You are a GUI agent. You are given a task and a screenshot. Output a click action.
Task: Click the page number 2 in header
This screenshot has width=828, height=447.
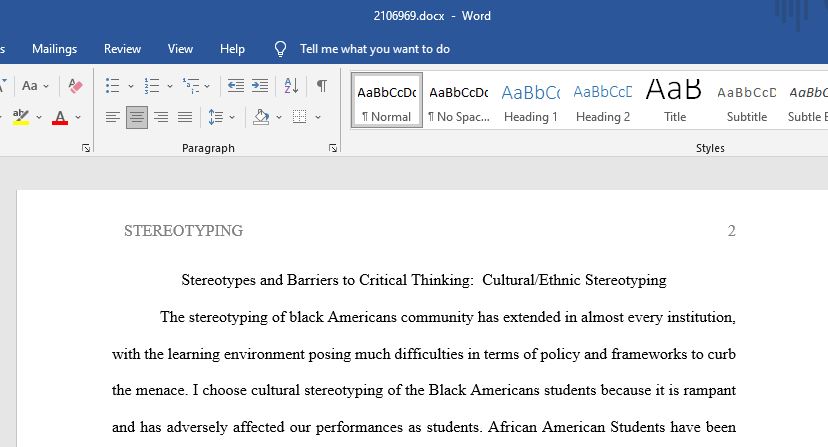pyautogui.click(x=731, y=230)
